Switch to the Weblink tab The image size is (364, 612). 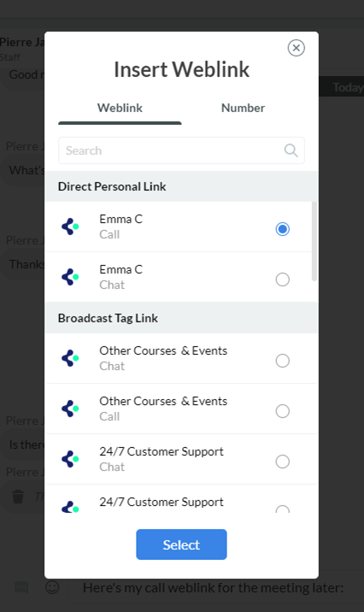[120, 108]
